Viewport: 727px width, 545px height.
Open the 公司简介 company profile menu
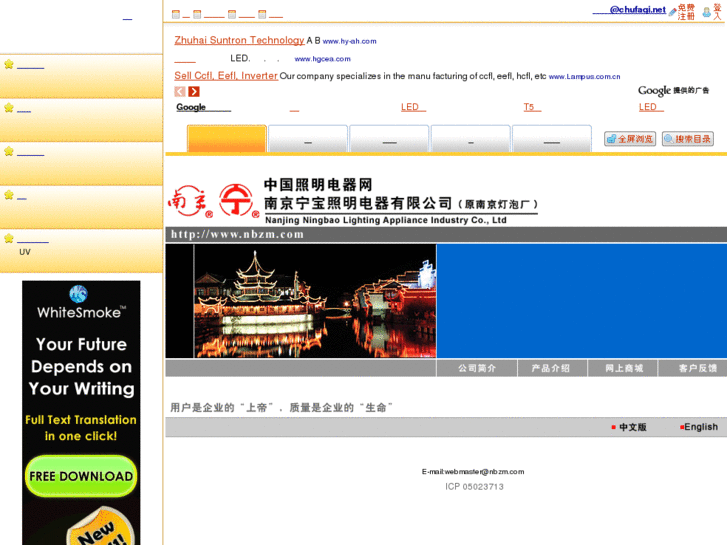point(477,368)
